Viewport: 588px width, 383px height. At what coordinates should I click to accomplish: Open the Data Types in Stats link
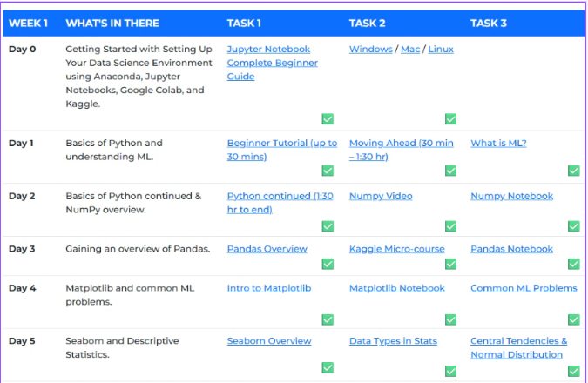(x=393, y=340)
